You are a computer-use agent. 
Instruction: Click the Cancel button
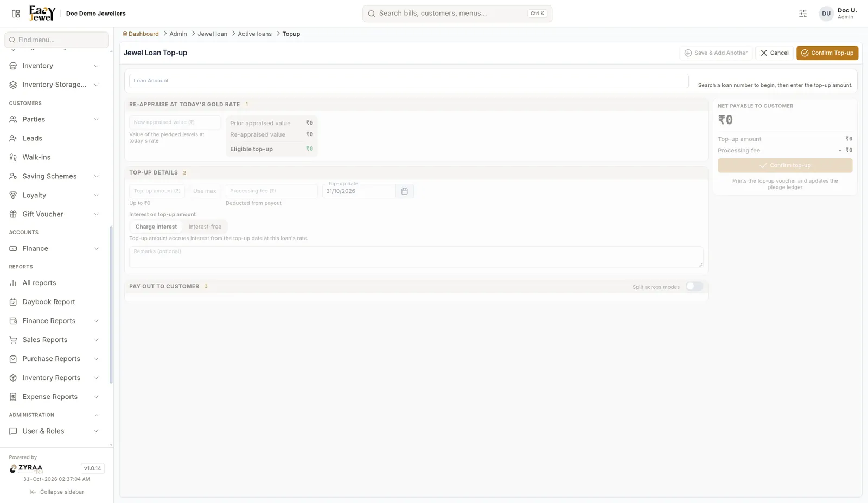[x=774, y=53]
